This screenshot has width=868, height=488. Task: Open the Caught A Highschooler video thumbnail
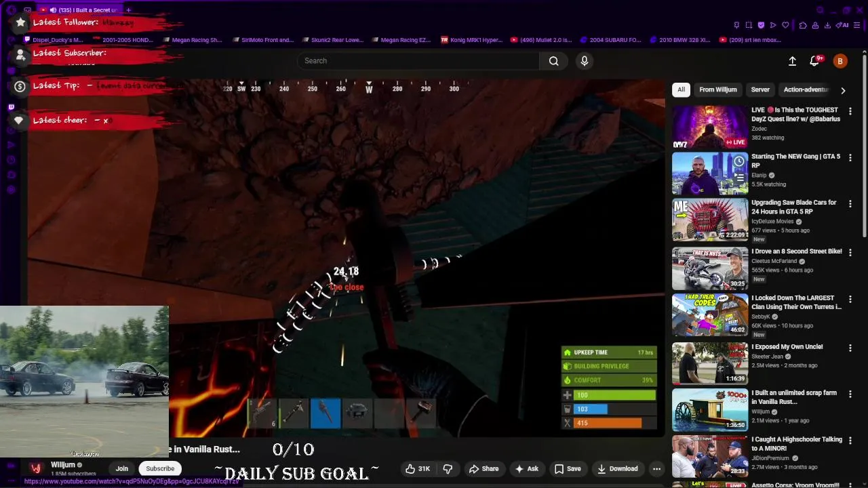pos(710,457)
